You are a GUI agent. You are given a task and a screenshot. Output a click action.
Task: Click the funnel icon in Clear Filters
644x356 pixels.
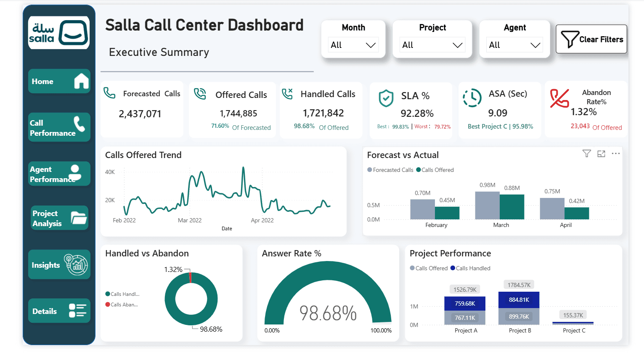click(x=570, y=39)
